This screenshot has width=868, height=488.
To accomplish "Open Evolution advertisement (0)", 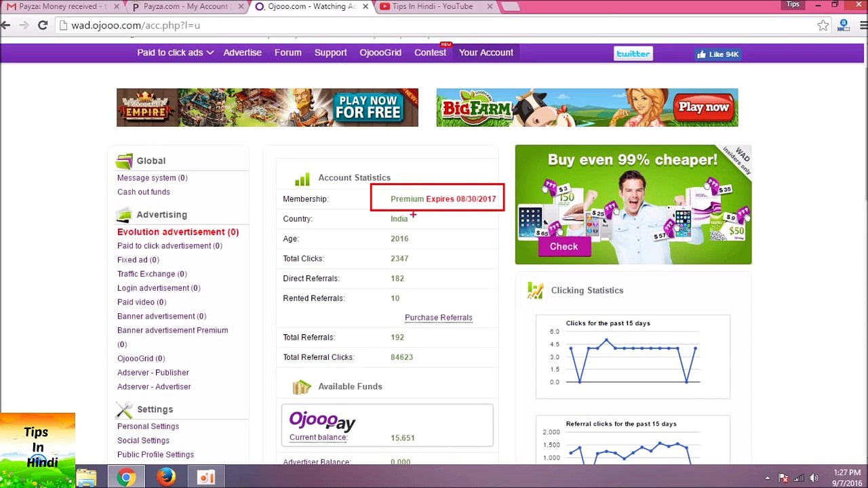I will pyautogui.click(x=178, y=232).
